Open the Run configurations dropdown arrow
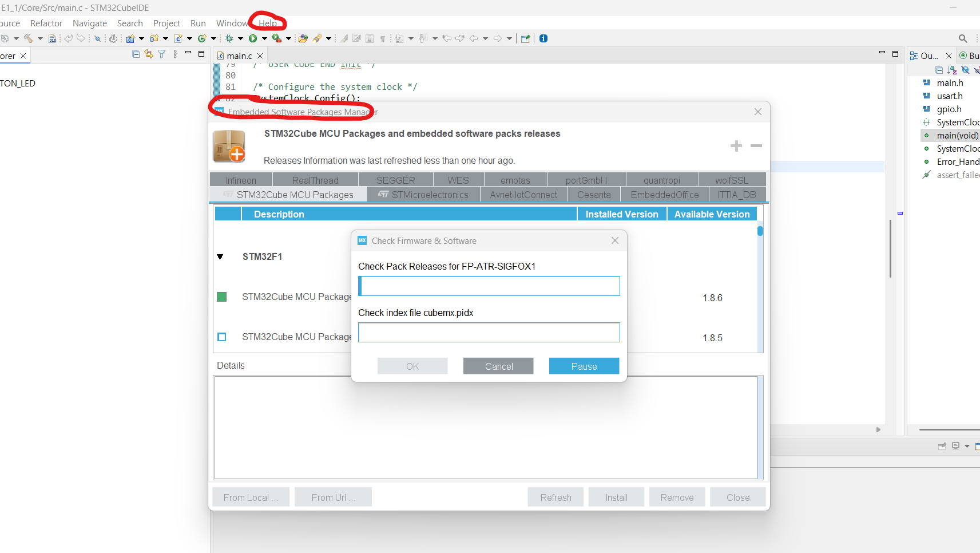The image size is (980, 553). (x=264, y=38)
